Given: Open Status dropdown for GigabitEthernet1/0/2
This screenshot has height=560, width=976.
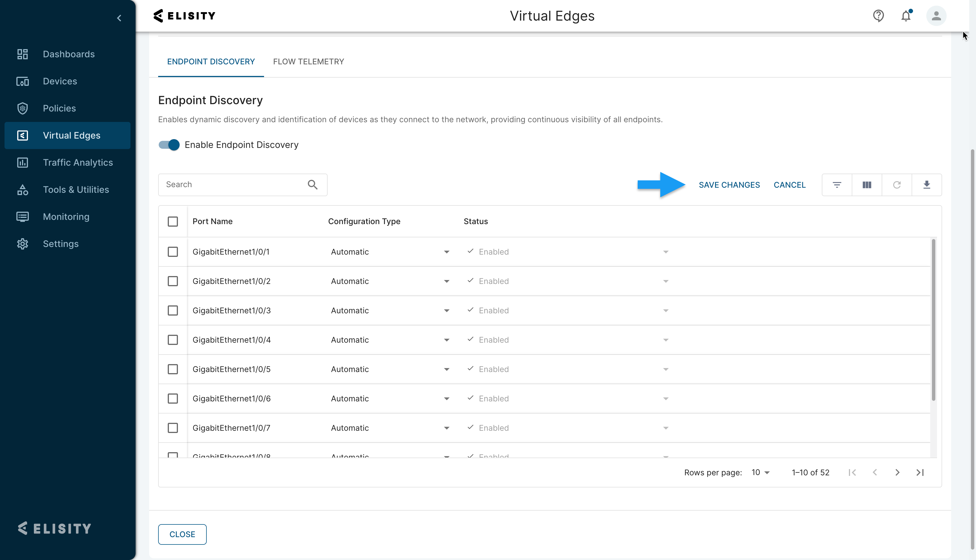Looking at the screenshot, I should tap(666, 281).
